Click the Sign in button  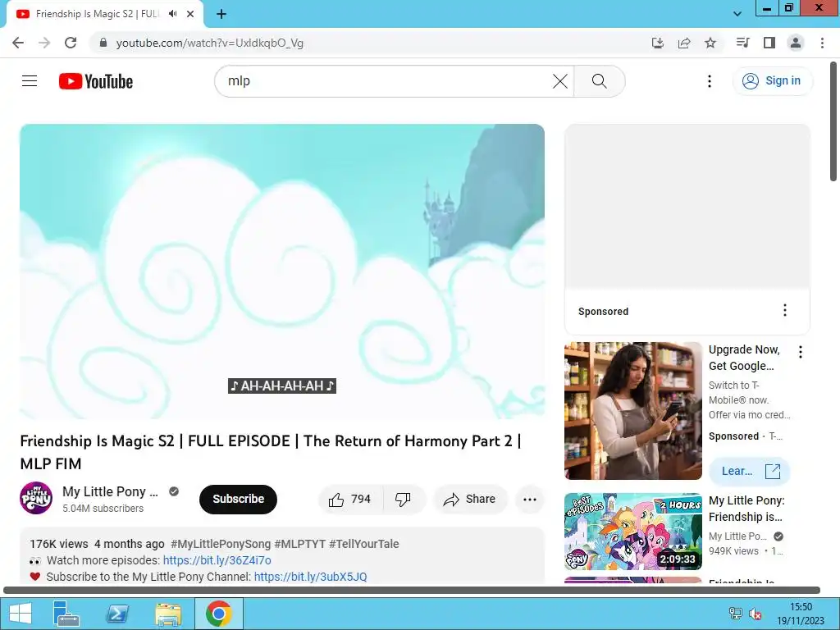[772, 81]
